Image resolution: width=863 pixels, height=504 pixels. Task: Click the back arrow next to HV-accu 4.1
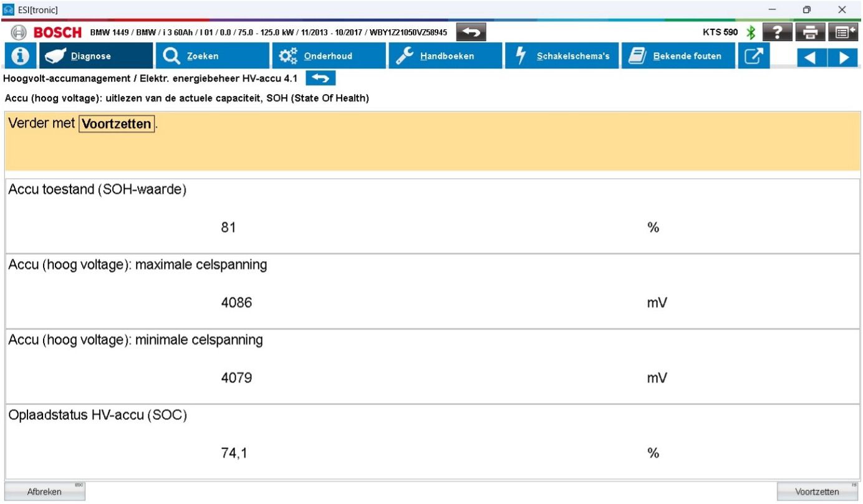click(x=321, y=78)
